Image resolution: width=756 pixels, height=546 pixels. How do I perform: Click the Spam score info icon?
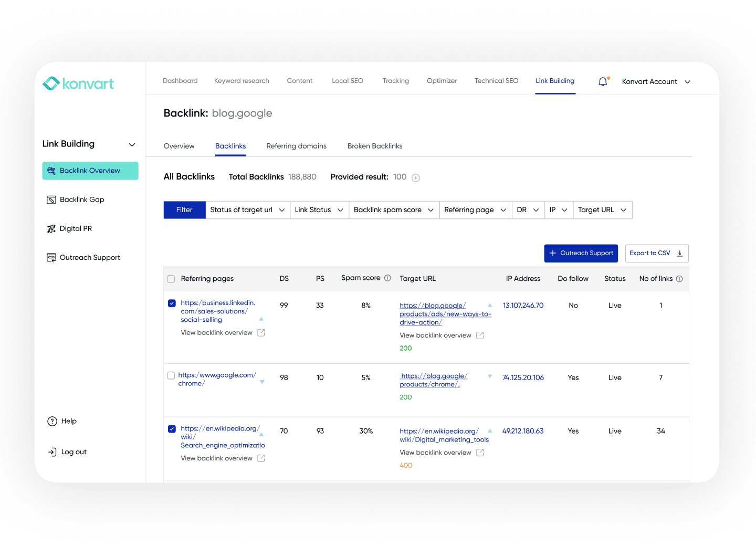[387, 278]
